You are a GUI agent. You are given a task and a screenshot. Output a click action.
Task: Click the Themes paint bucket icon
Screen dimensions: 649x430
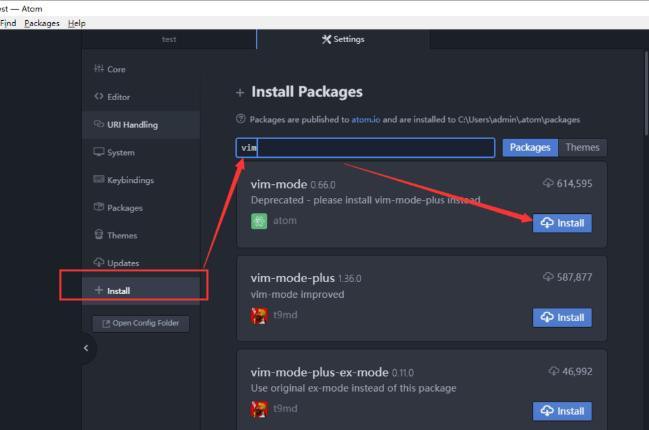(x=99, y=234)
